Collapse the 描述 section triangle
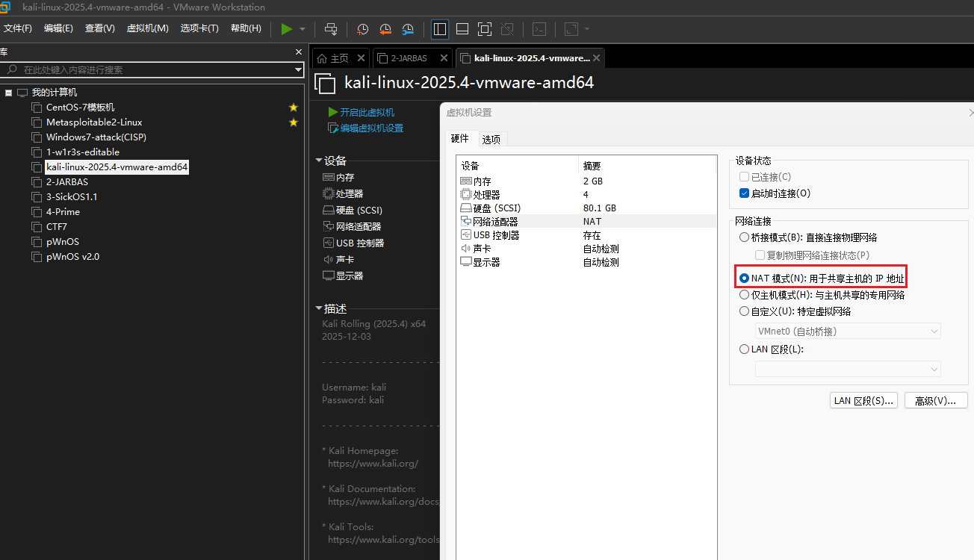 tap(319, 308)
